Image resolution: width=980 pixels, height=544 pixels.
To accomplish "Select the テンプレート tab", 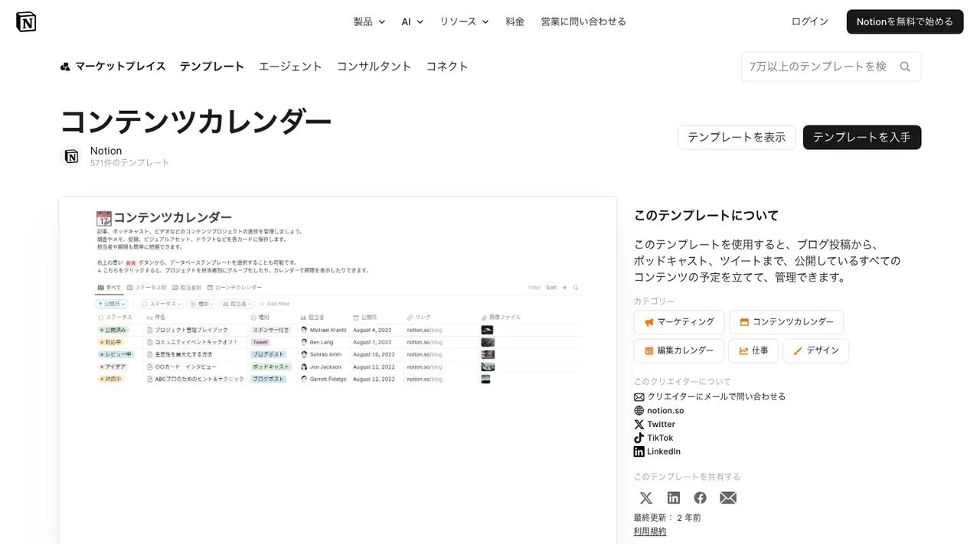I will point(212,67).
